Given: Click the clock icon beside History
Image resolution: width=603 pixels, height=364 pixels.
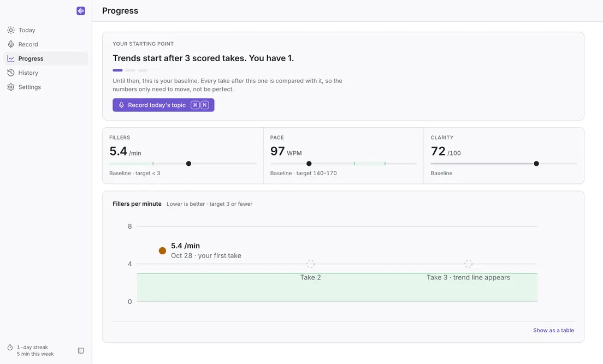Looking at the screenshot, I should point(11,73).
